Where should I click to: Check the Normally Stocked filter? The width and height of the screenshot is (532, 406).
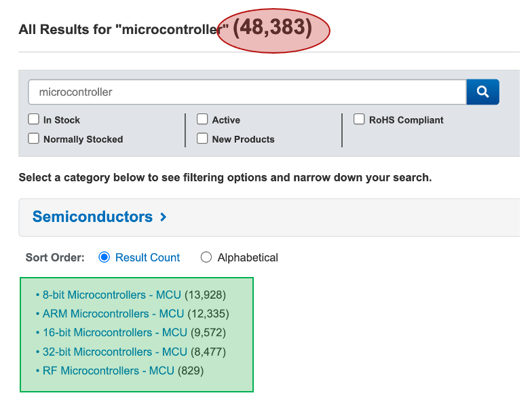click(33, 139)
